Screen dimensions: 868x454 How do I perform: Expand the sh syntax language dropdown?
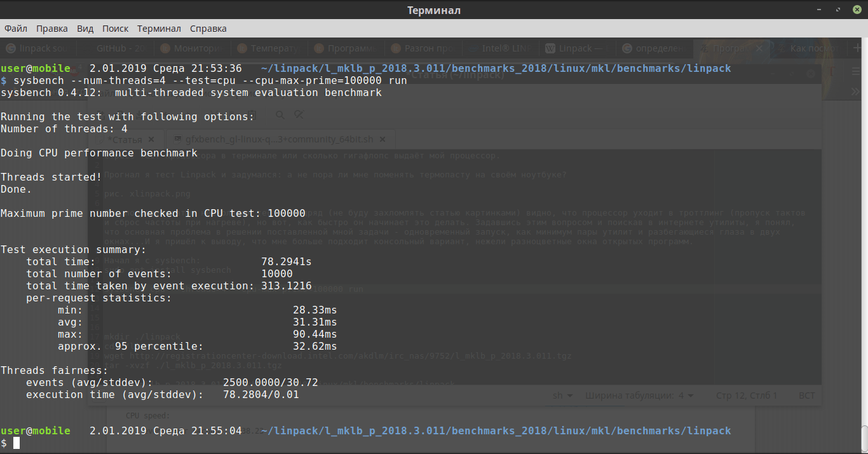563,396
